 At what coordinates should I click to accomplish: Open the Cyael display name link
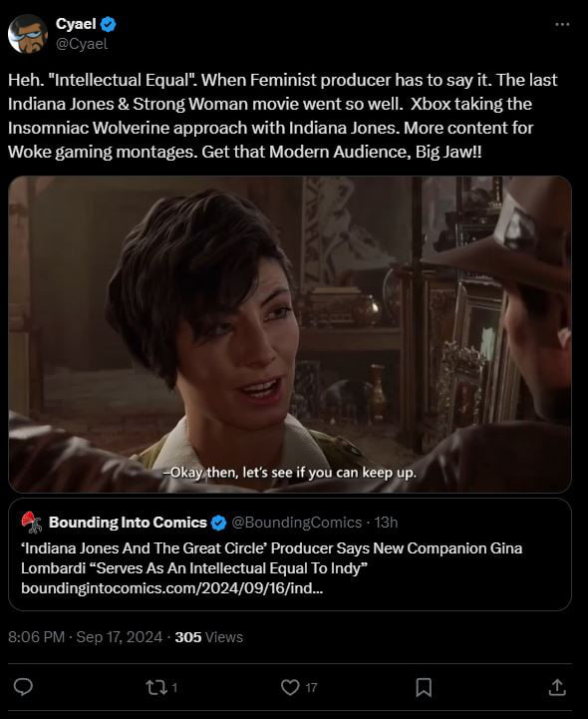(76, 23)
